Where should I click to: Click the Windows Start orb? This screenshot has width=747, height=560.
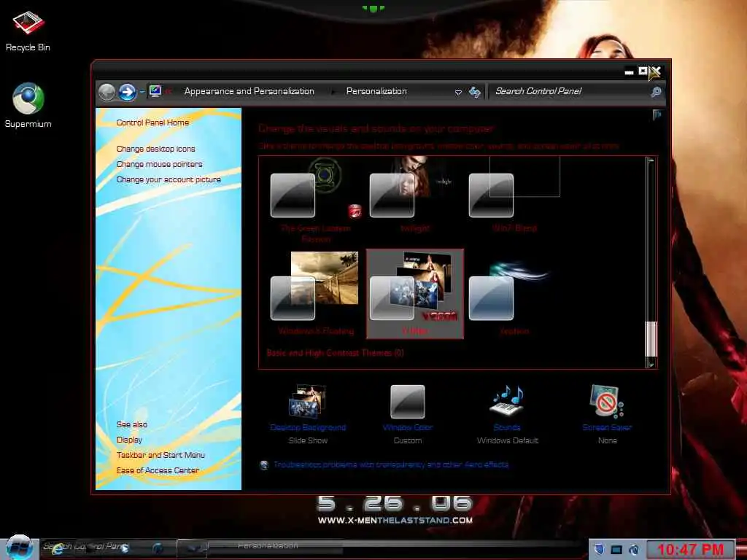(x=19, y=547)
